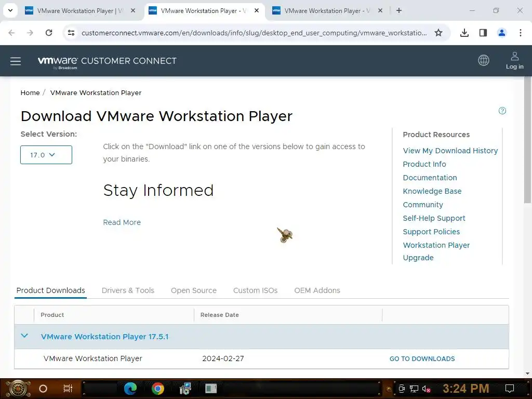Go forward to next page

pyautogui.click(x=30, y=33)
